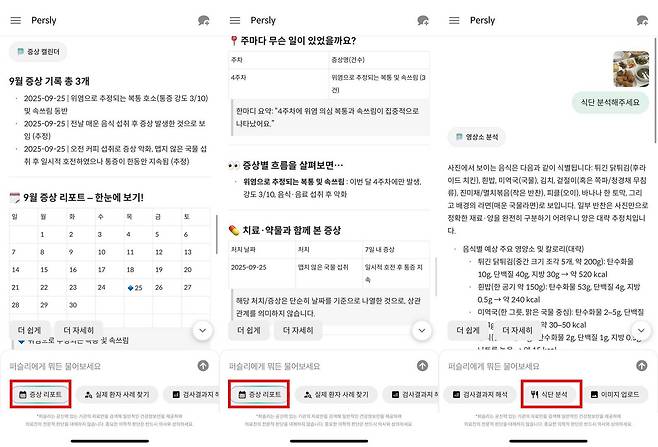The width and height of the screenshot is (658, 447).
Task: Tap 식단 분석해주세요 message bubble
Action: pyautogui.click(x=610, y=102)
